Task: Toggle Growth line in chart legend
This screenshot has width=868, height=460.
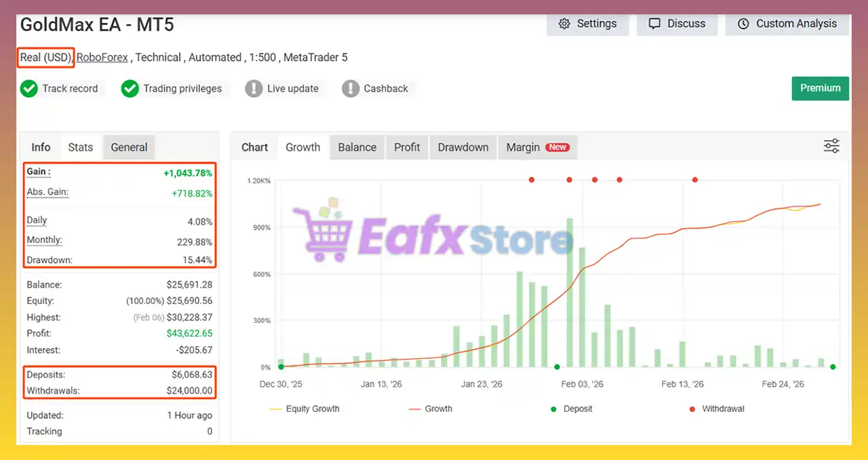Action: (431, 409)
